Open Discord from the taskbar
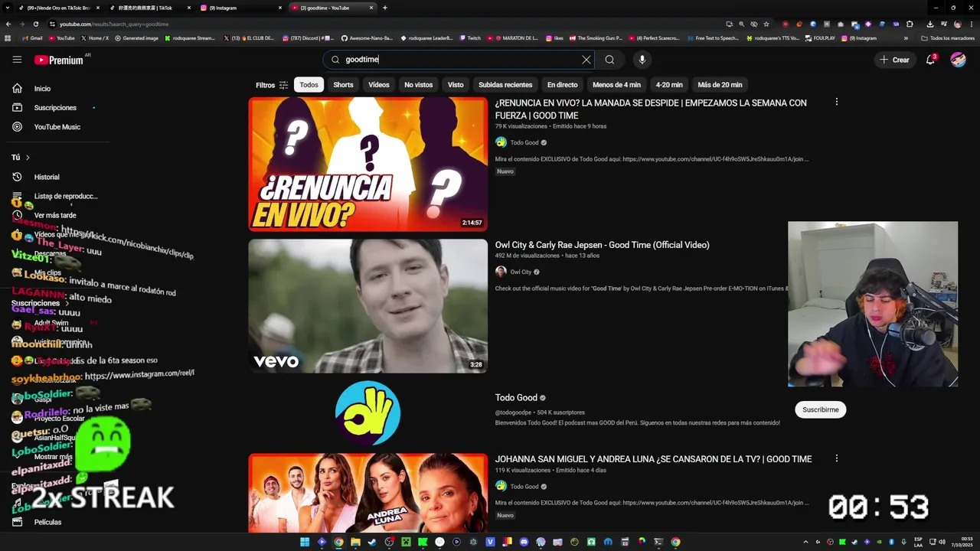980x551 pixels. click(x=524, y=542)
